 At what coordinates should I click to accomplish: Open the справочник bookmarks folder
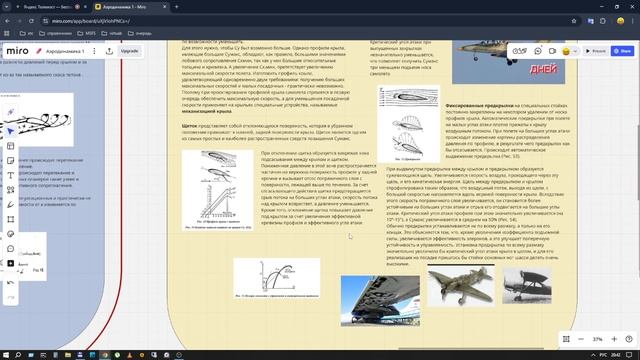[56, 33]
